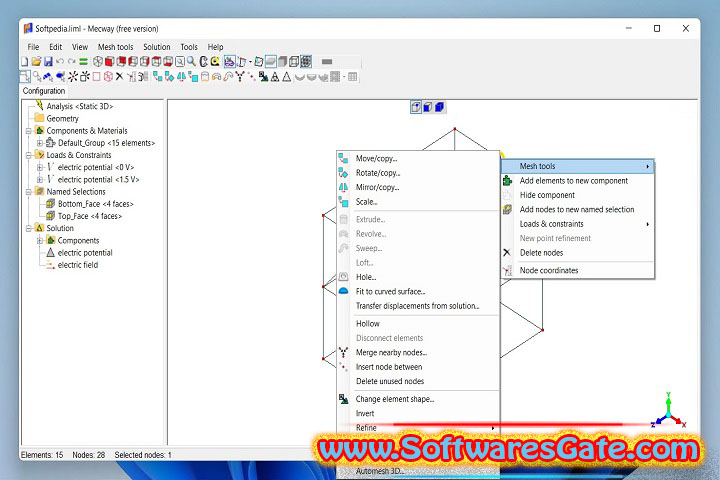Toggle the solid gray cube view in top toolbar

click(282, 62)
